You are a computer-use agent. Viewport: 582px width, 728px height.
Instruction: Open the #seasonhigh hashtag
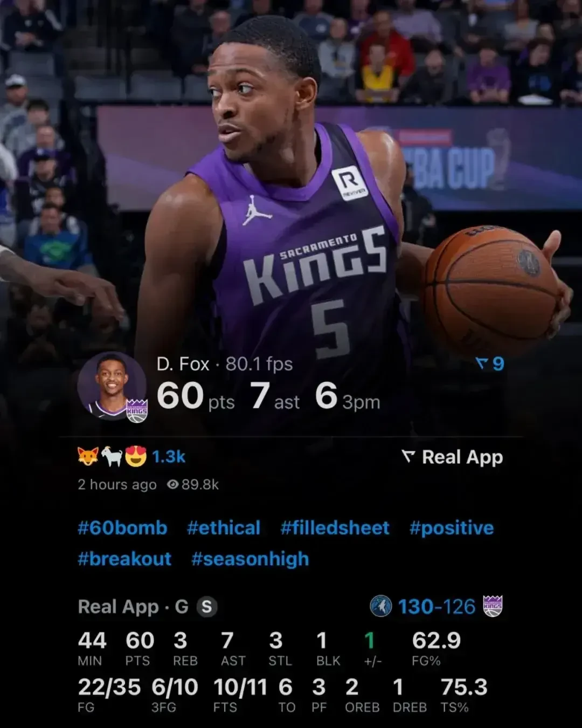(250, 559)
